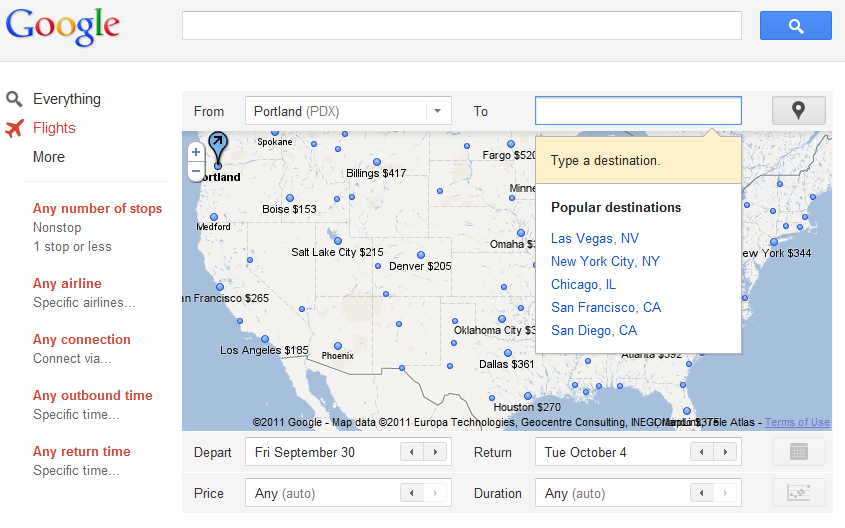Select the Spokane map dot
845x528 pixels.
(275, 133)
